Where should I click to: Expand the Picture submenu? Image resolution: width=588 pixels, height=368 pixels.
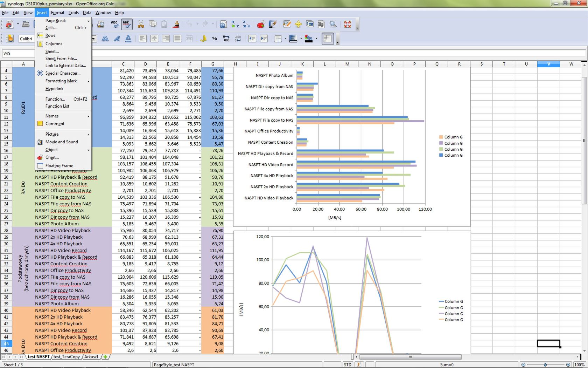click(63, 134)
